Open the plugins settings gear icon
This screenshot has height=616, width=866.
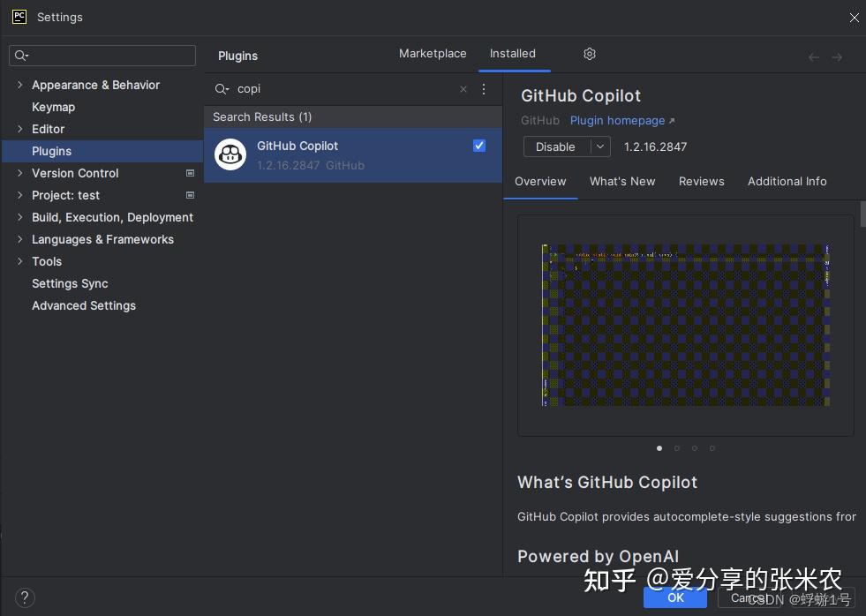(589, 54)
